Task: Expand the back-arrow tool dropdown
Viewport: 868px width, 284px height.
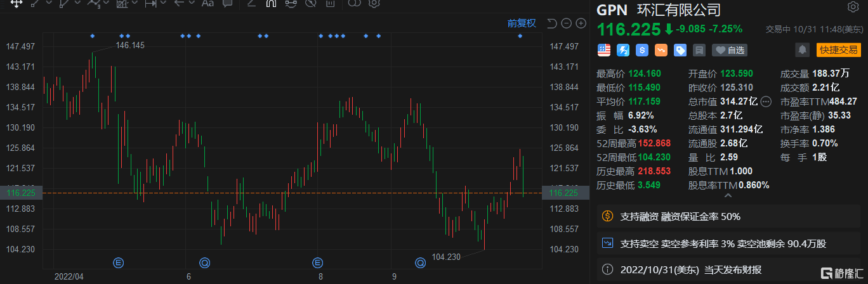Action: point(191,3)
